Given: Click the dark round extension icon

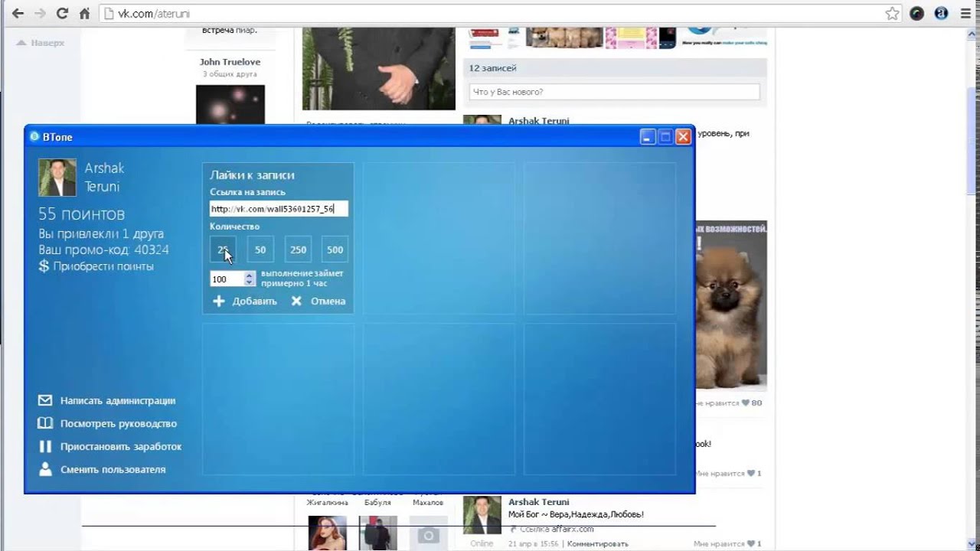Looking at the screenshot, I should [916, 13].
